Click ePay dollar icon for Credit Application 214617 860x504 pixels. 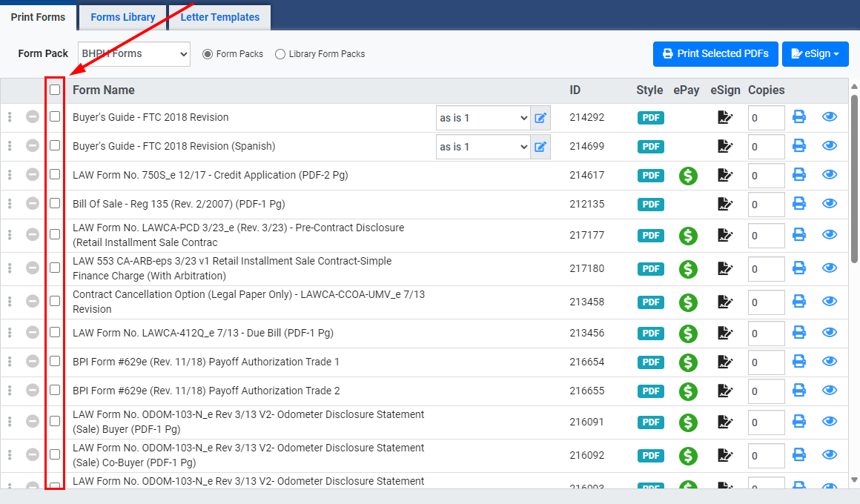point(688,176)
